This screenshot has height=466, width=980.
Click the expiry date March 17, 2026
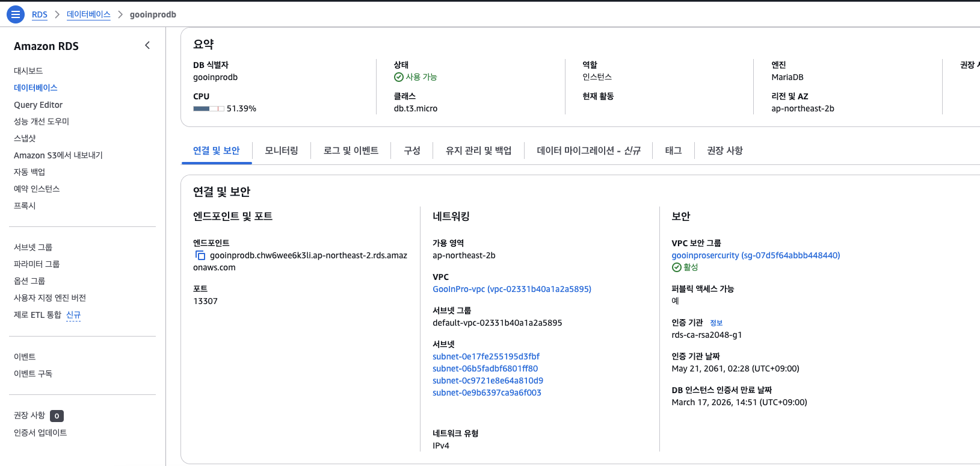point(739,402)
